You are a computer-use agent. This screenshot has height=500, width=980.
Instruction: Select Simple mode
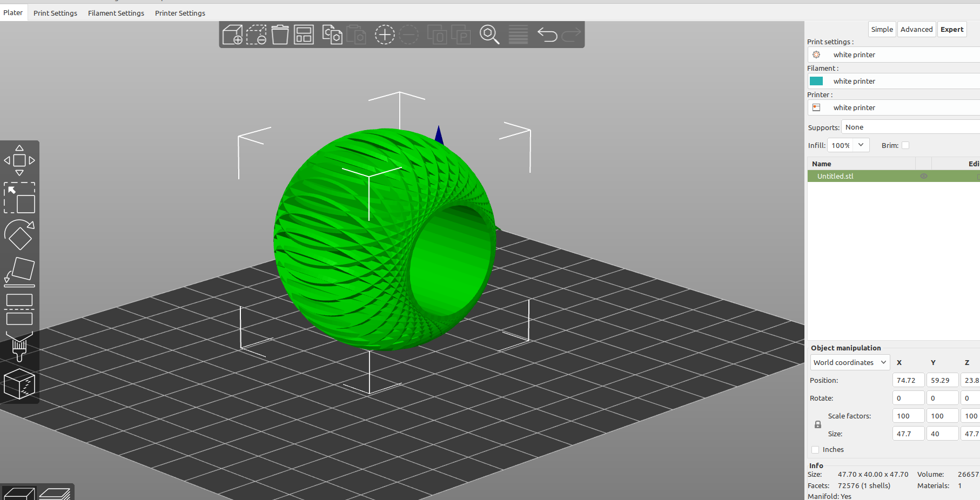click(x=882, y=29)
